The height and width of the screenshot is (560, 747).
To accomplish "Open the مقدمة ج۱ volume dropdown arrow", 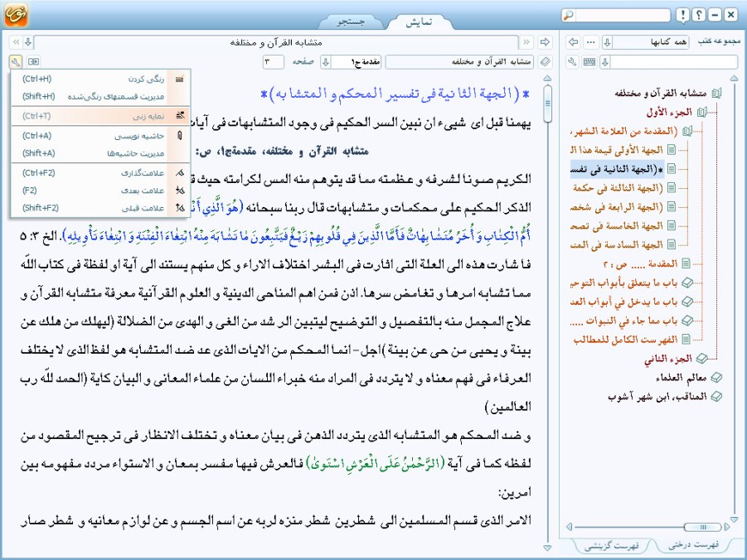I will [x=325, y=61].
